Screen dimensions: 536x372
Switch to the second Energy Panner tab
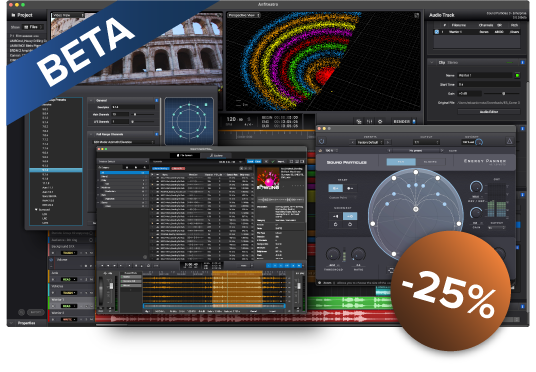pos(430,162)
